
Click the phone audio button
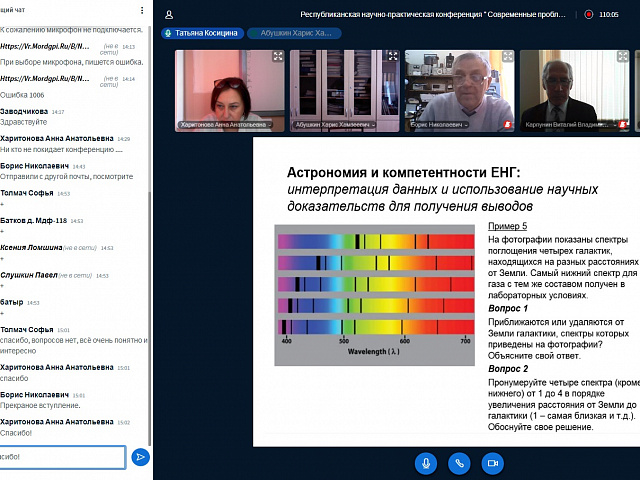[459, 463]
